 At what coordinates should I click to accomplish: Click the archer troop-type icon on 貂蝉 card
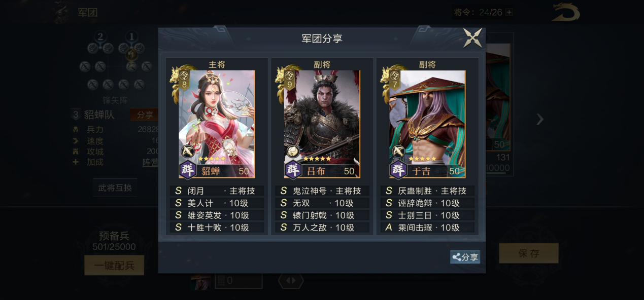[187, 151]
